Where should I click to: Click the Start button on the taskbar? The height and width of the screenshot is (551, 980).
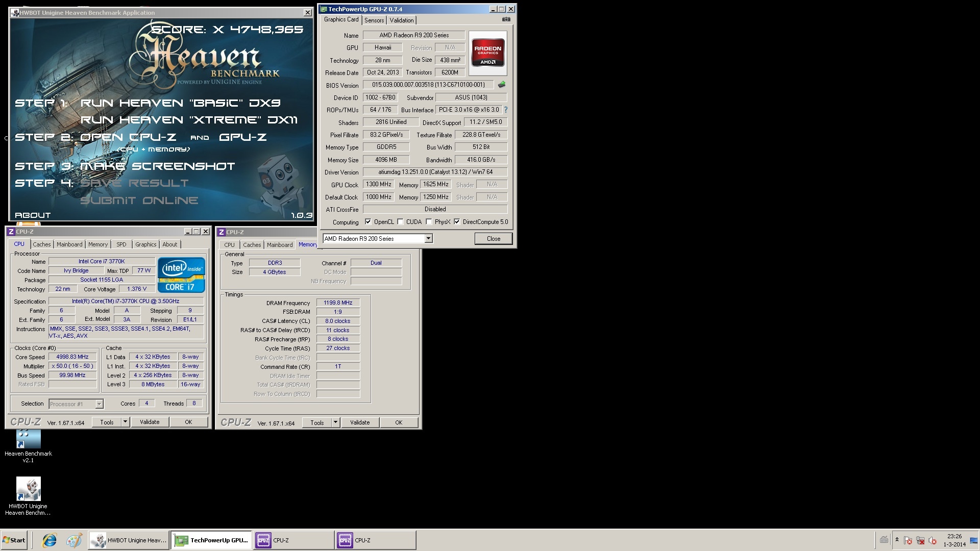point(14,540)
